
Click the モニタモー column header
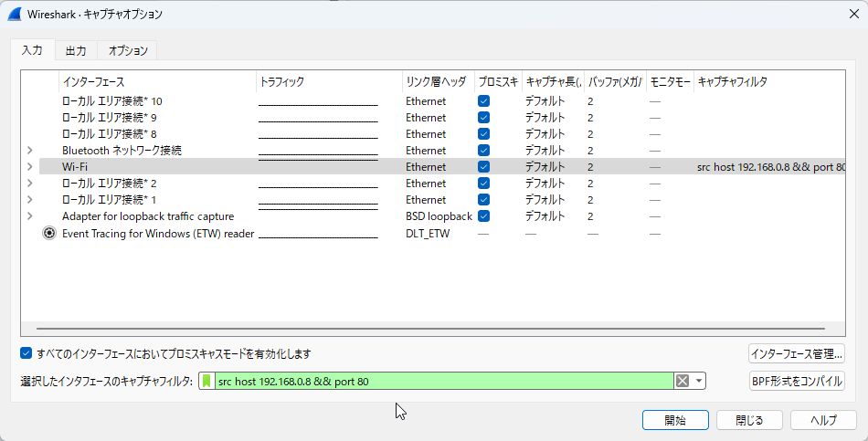coord(670,82)
